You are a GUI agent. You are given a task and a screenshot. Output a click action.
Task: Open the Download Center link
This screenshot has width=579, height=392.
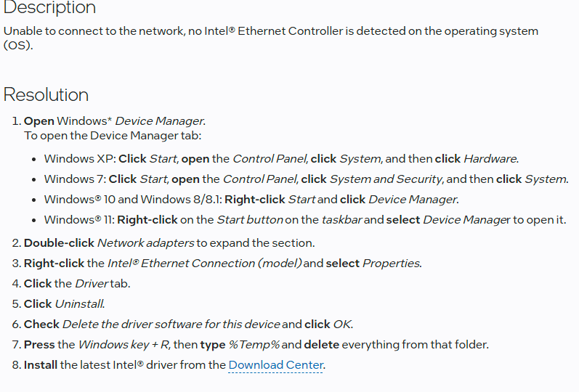[x=275, y=365]
